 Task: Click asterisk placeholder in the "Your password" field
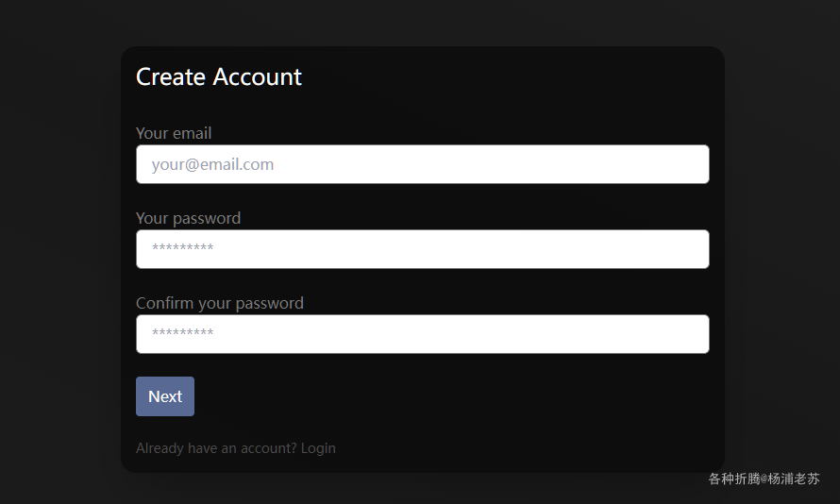pyautogui.click(x=182, y=250)
